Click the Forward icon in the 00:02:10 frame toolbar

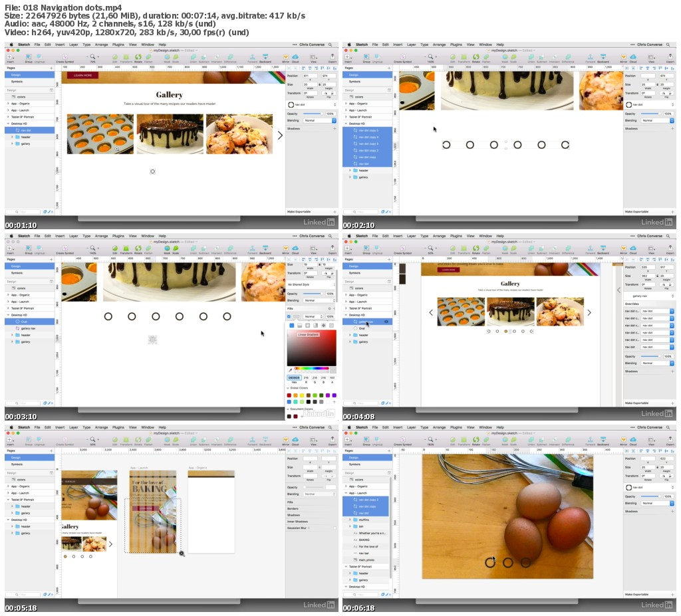[x=591, y=57]
